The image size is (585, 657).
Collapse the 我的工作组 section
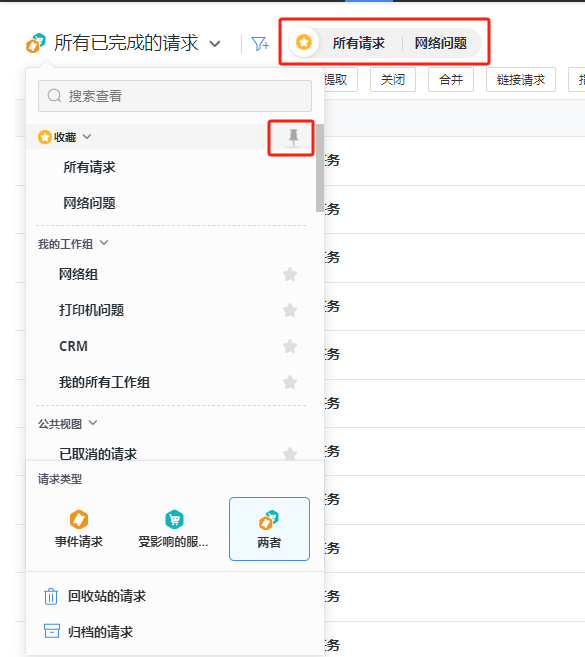[104, 243]
